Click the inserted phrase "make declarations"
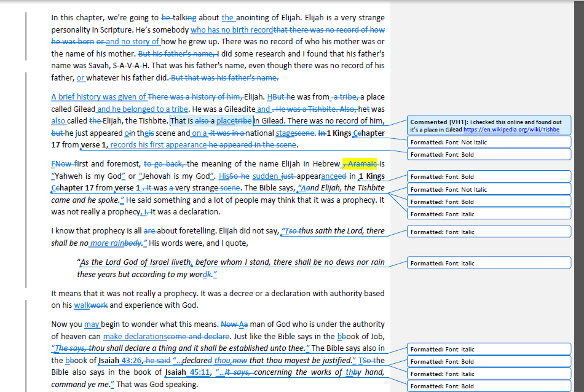This screenshot has width=584, height=392. tap(135, 337)
